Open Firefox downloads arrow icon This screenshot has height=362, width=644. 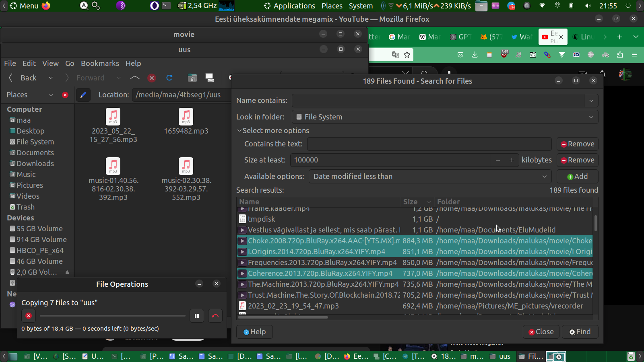pyautogui.click(x=475, y=55)
